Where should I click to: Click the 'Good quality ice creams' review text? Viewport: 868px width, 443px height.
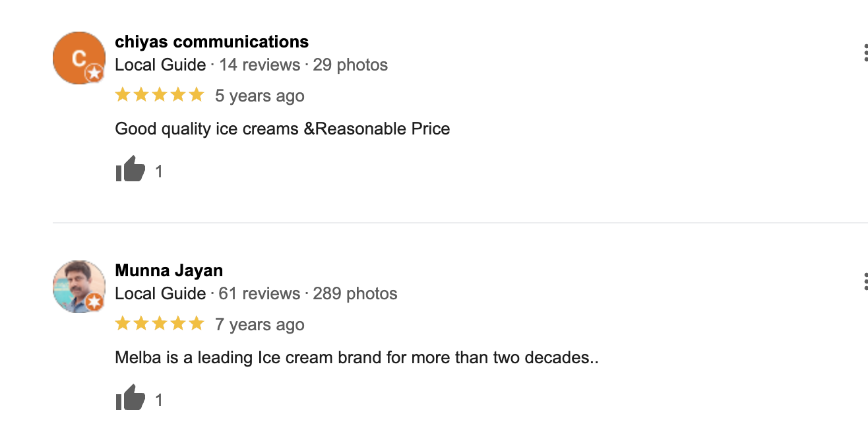(x=282, y=129)
